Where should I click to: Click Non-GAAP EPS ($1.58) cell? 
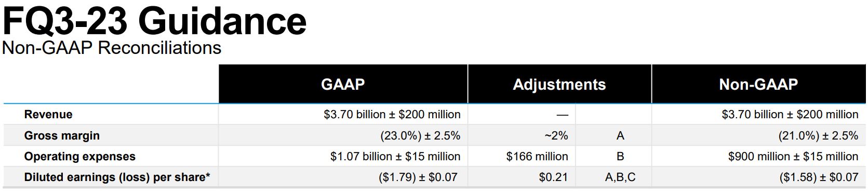(819, 177)
